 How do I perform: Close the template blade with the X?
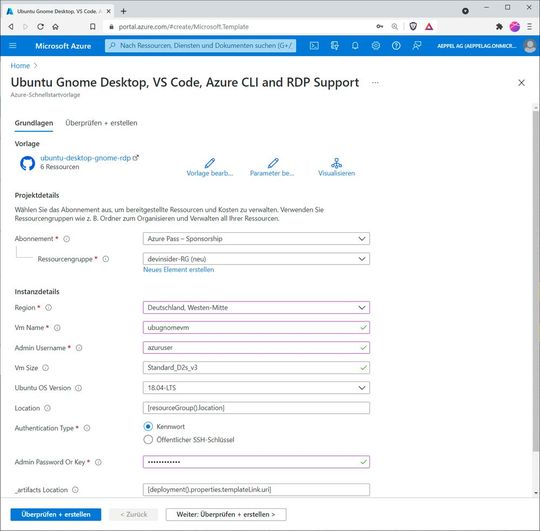point(521,83)
